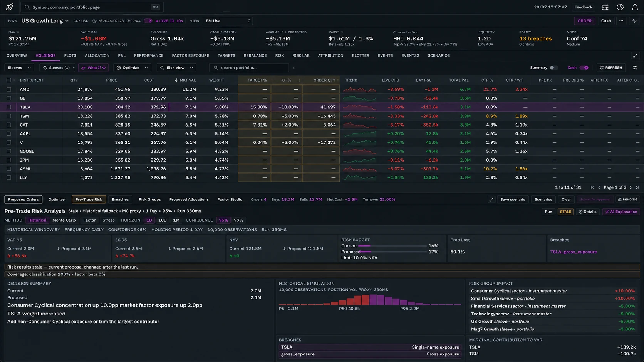Expand the Optimize dropdown
Viewport: 644px width, 362px height.
point(132,68)
